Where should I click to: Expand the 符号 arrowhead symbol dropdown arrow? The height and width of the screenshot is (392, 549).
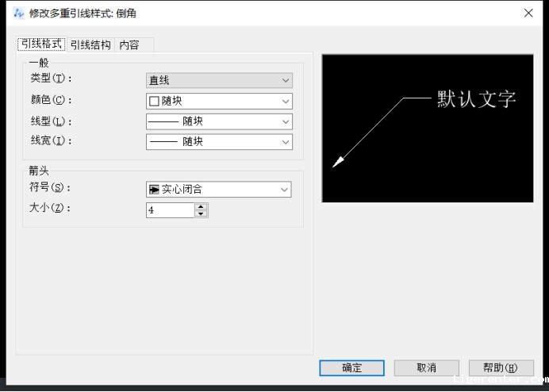click(284, 190)
